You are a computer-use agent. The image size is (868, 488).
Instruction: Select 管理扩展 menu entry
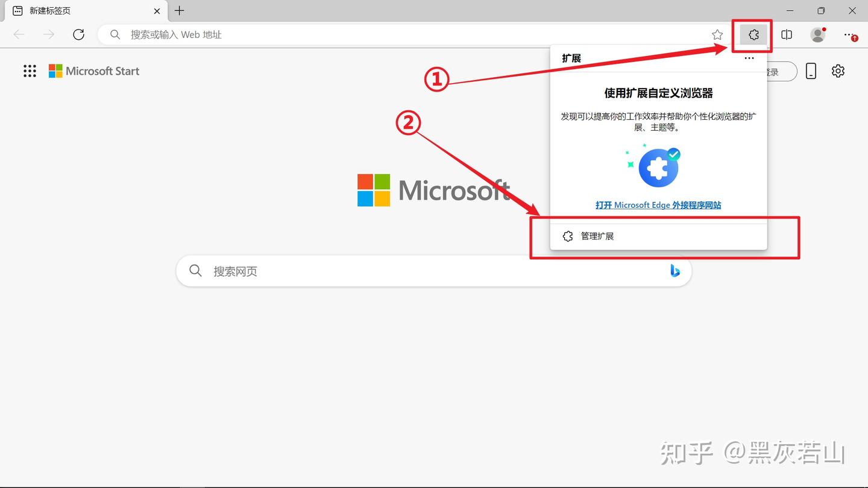658,236
